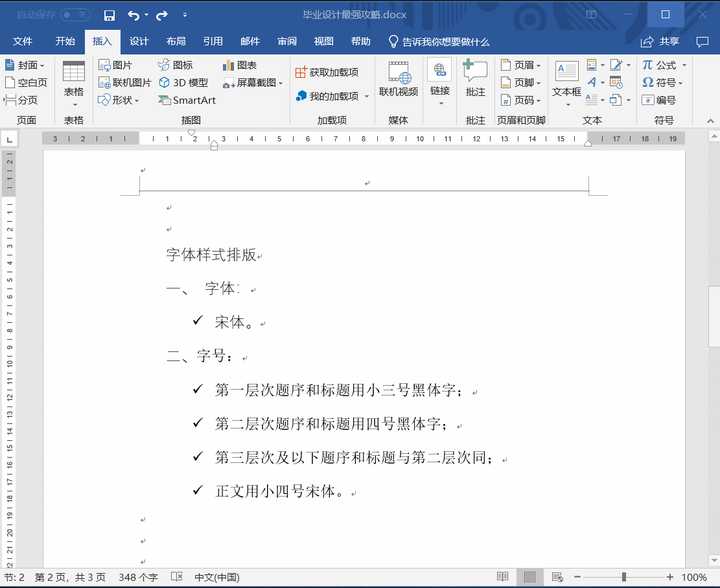
Task: Click the zoom out minus button
Action: 577,577
